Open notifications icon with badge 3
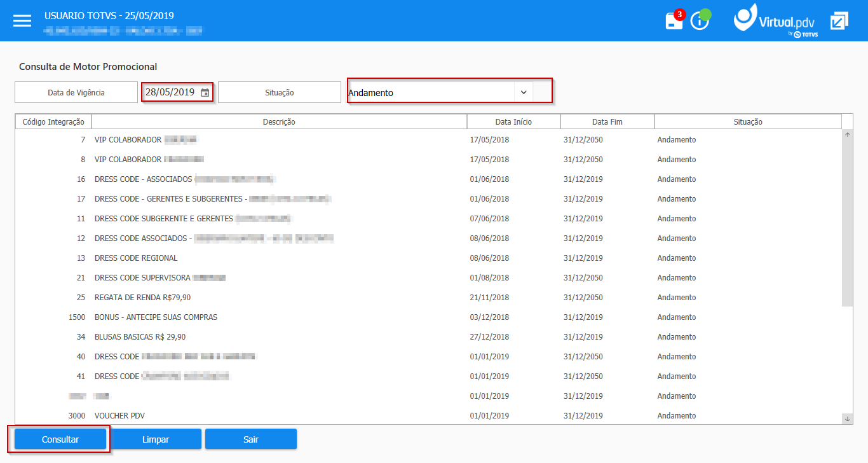This screenshot has width=868, height=463. coord(675,20)
